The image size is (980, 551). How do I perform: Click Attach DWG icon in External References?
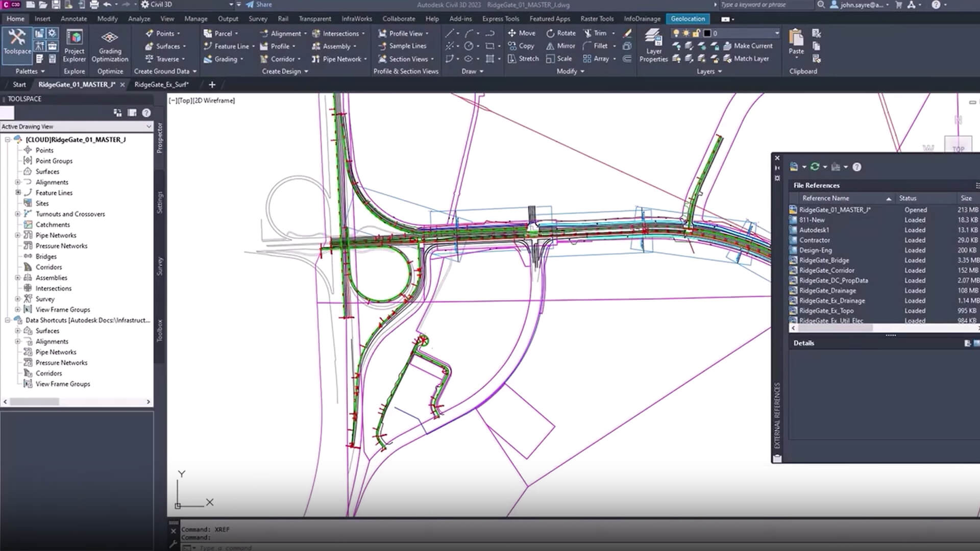[794, 167]
